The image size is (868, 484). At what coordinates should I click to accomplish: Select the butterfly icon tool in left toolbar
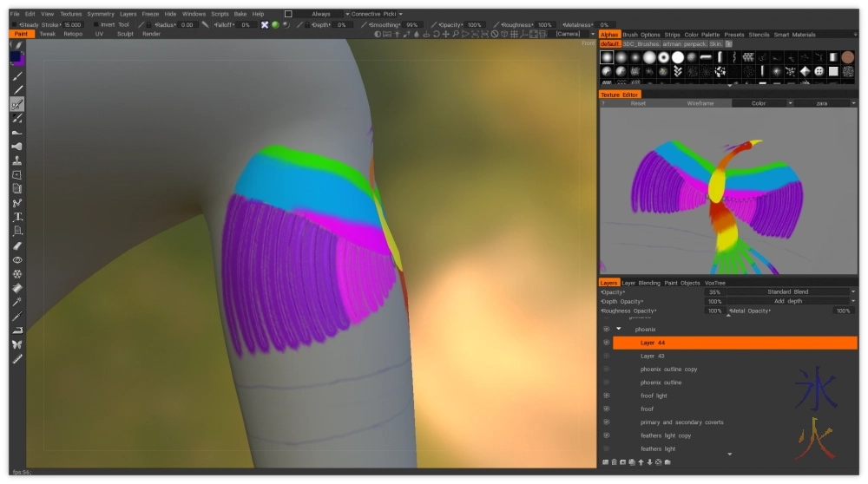[17, 344]
